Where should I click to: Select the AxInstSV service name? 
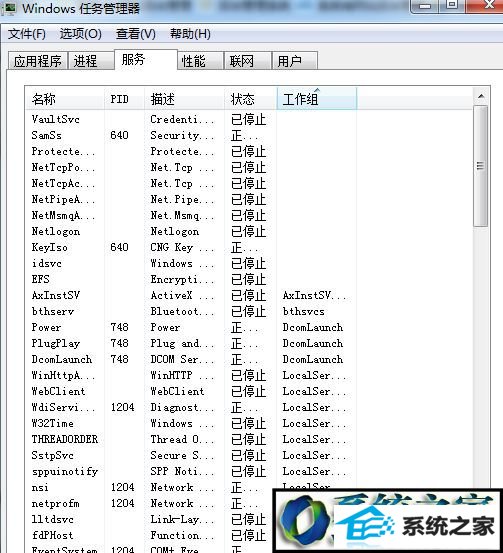click(x=56, y=296)
